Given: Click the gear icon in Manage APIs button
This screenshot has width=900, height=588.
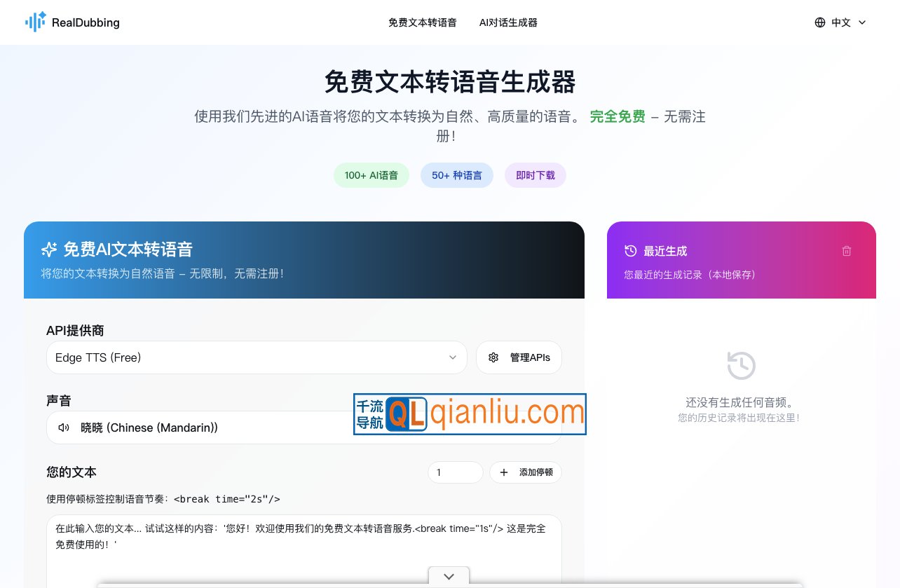Looking at the screenshot, I should (493, 357).
